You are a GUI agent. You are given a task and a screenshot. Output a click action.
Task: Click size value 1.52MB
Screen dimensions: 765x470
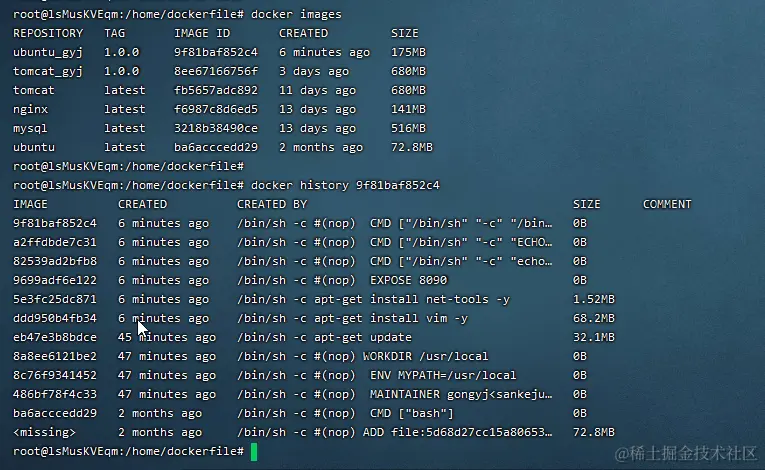pyautogui.click(x=594, y=299)
